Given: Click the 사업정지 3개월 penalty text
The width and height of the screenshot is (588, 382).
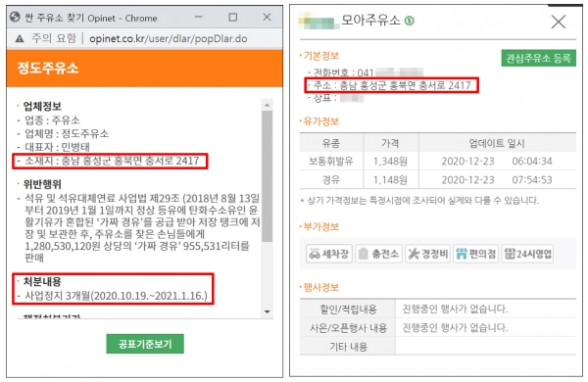Looking at the screenshot, I should (x=116, y=296).
